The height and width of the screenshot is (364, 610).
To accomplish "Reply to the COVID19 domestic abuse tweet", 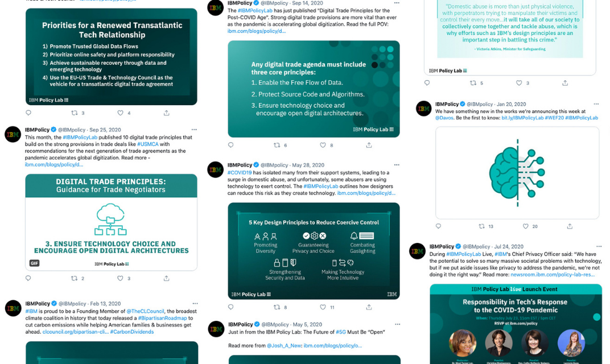I will tap(230, 307).
